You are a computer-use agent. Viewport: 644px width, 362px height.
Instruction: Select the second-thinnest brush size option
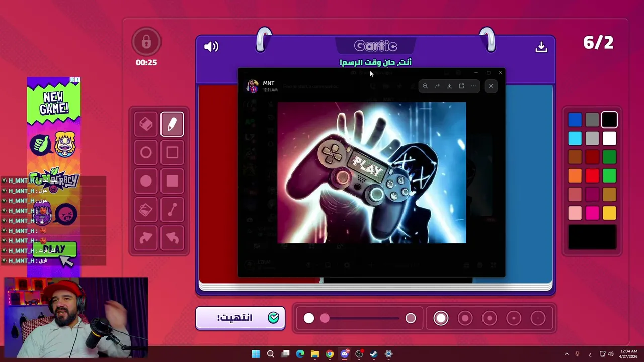[x=514, y=318]
